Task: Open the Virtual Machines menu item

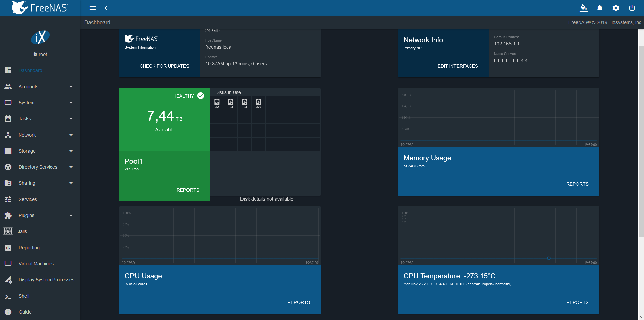Action: point(40,264)
